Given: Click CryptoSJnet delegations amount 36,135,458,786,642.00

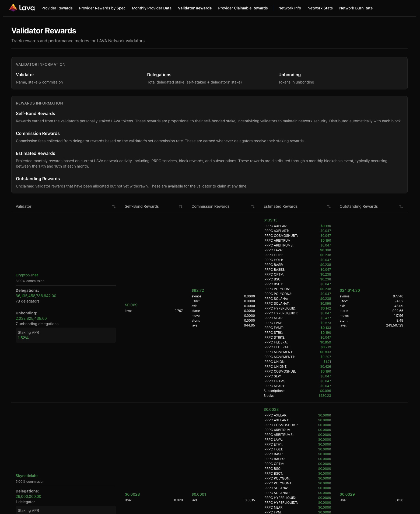Looking at the screenshot, I should (x=36, y=296).
